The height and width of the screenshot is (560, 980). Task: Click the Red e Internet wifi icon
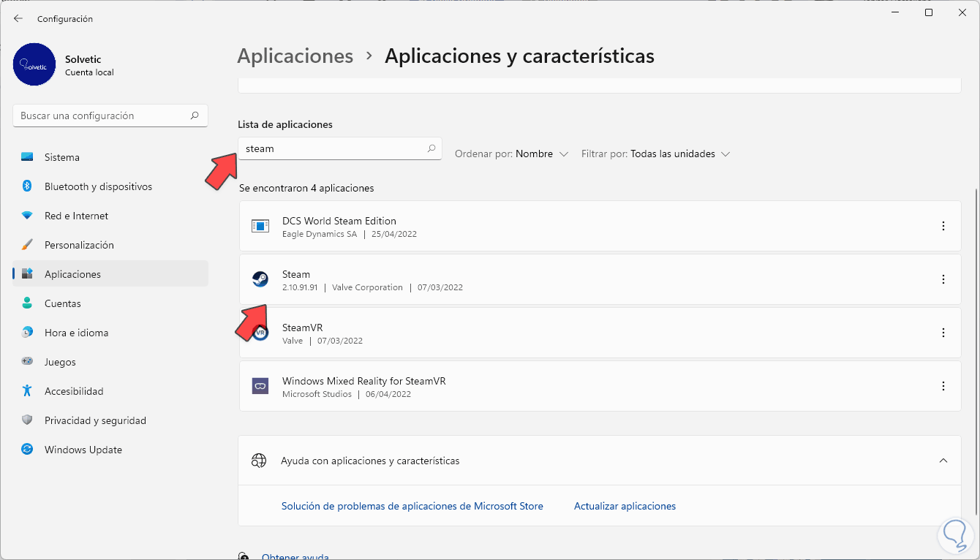click(x=27, y=216)
